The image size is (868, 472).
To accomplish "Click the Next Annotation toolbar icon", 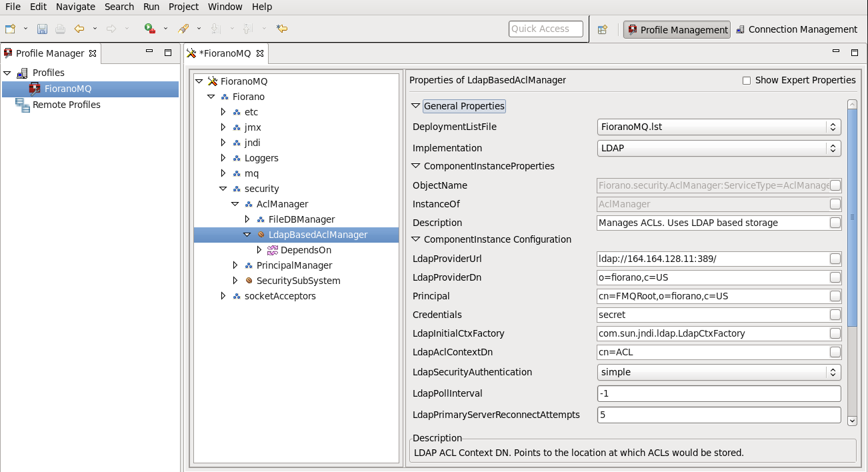I will (x=215, y=29).
